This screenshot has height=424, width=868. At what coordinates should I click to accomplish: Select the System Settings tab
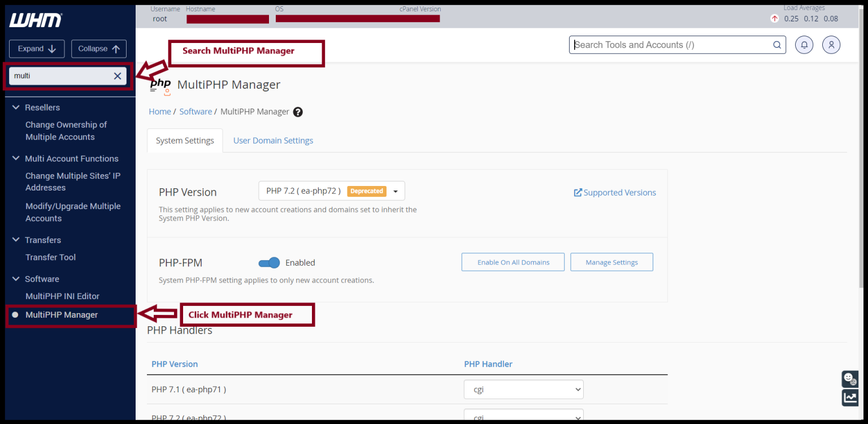pyautogui.click(x=184, y=140)
